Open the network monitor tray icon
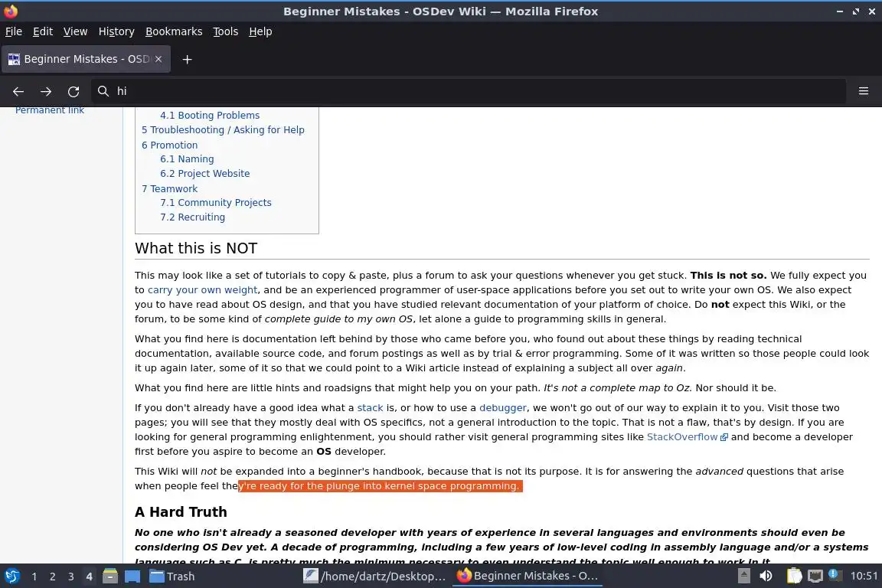The height and width of the screenshot is (588, 882). click(815, 577)
